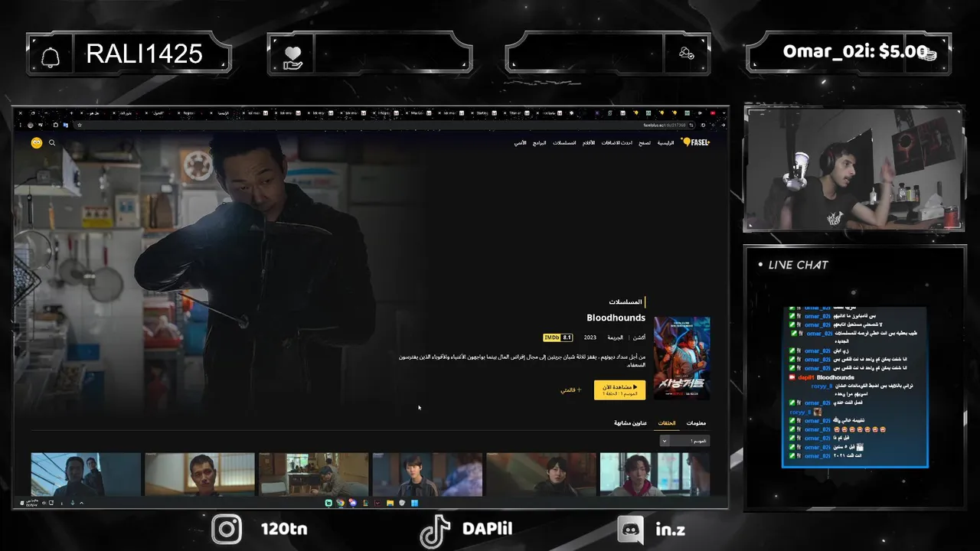Open the الأفلام movies menu item
980x551 pixels.
[x=588, y=143]
